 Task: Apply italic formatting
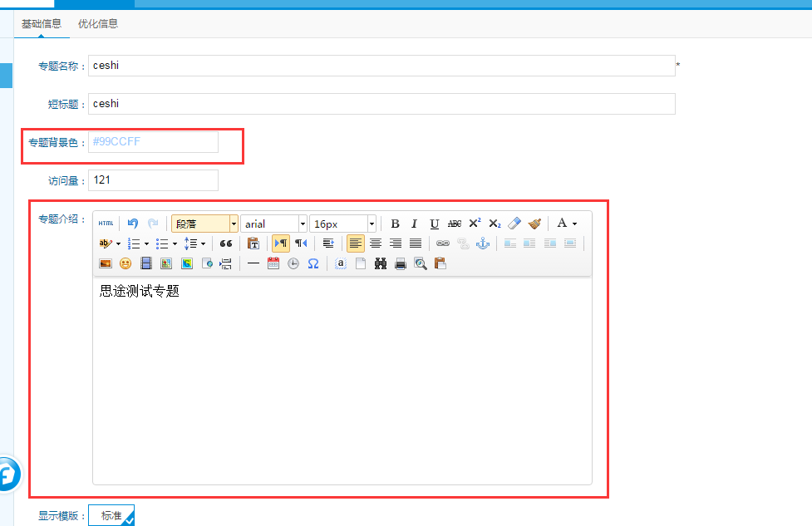(x=414, y=224)
